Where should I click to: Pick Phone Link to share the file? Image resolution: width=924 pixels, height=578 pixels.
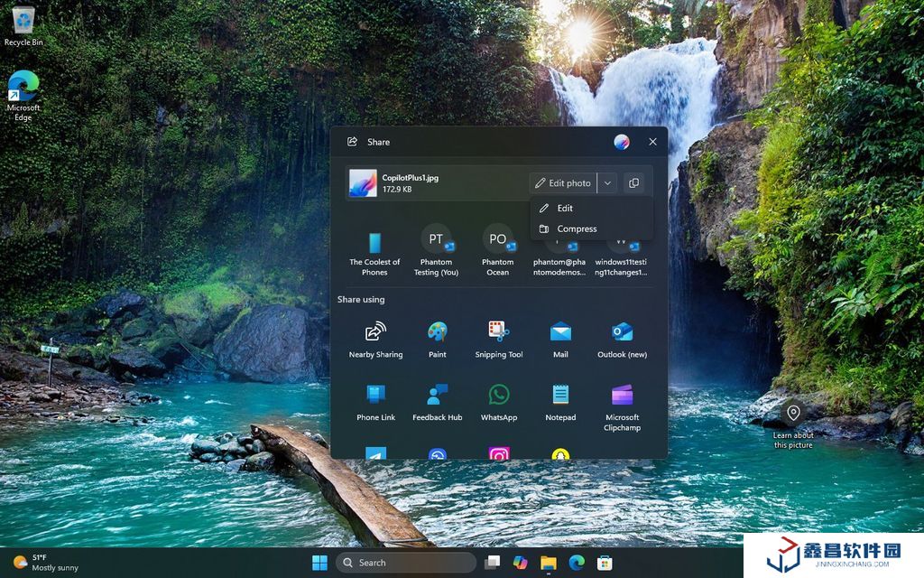[375, 402]
